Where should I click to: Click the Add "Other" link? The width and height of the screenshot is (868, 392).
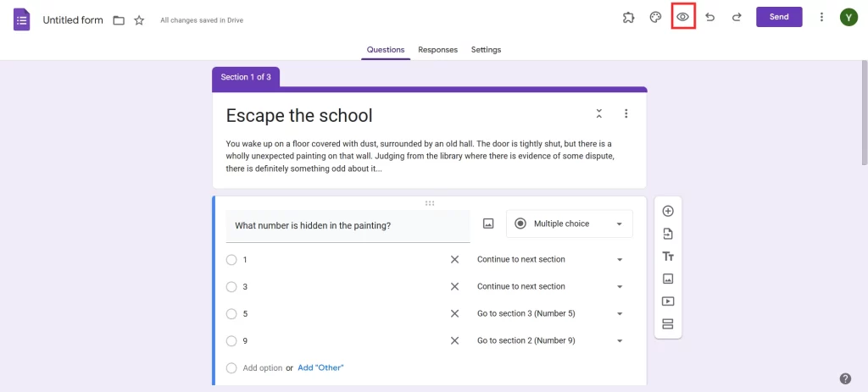click(x=320, y=368)
